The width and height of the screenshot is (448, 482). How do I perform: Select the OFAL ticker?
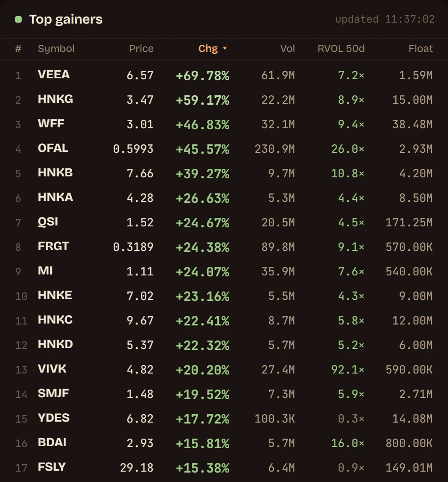pos(53,149)
